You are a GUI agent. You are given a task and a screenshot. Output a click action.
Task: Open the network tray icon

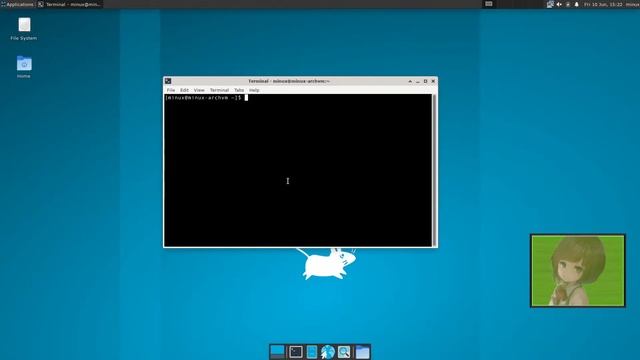point(550,4)
